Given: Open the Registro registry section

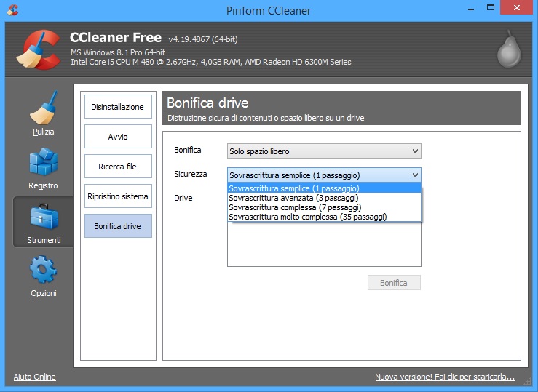Looking at the screenshot, I should 43,169.
